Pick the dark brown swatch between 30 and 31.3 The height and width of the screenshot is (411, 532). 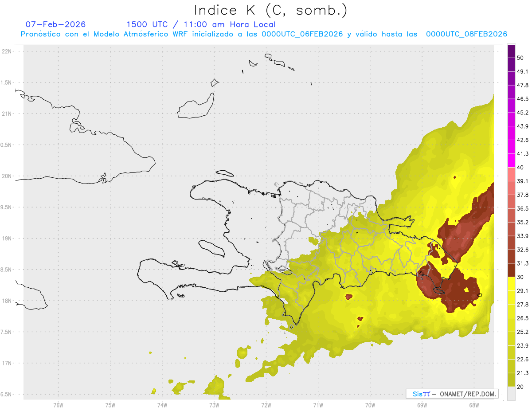click(511, 270)
